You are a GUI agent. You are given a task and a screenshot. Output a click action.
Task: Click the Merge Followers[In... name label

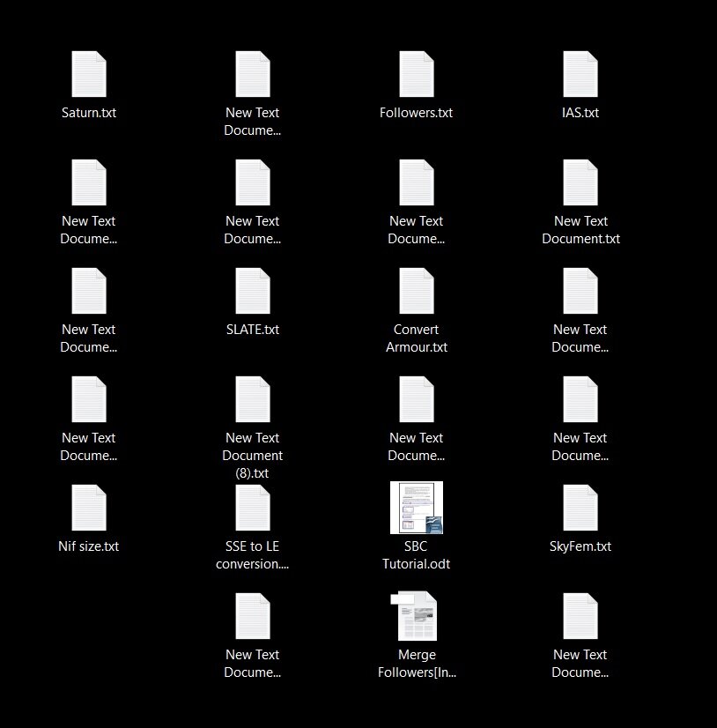tap(417, 664)
